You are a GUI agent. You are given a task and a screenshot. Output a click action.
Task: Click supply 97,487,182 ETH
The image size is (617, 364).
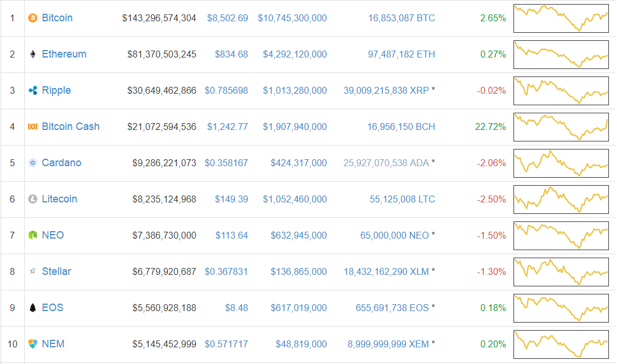pyautogui.click(x=401, y=54)
